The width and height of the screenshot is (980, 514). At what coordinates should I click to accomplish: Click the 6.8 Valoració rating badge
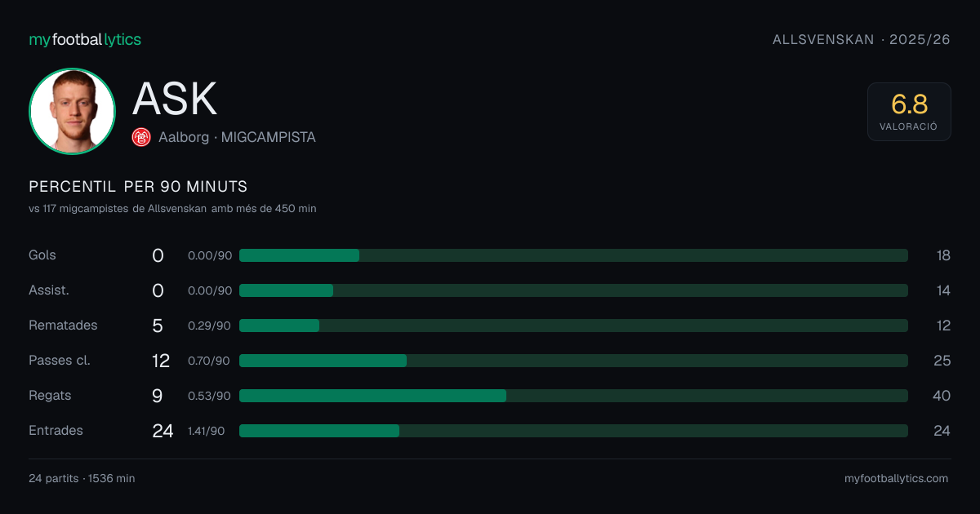click(909, 112)
